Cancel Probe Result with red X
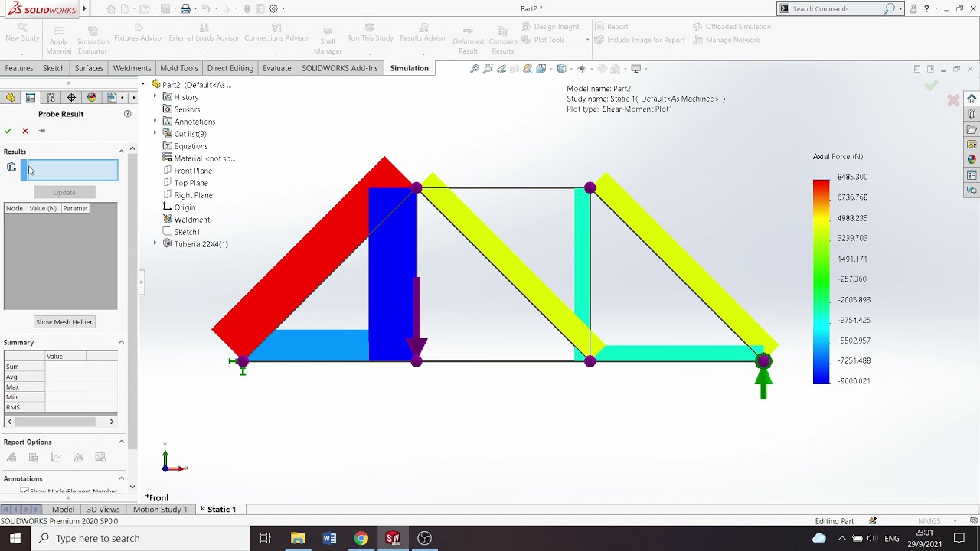 [25, 131]
